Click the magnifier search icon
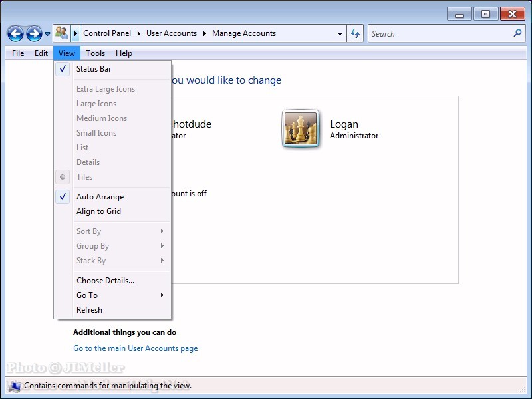Screen dimensions: 532x399 pyautogui.click(x=517, y=33)
